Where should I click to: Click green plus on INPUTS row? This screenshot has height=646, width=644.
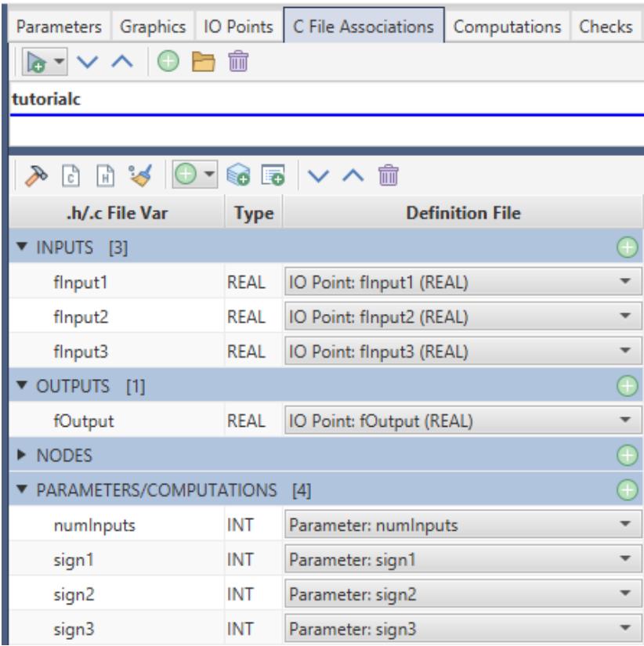tap(628, 250)
